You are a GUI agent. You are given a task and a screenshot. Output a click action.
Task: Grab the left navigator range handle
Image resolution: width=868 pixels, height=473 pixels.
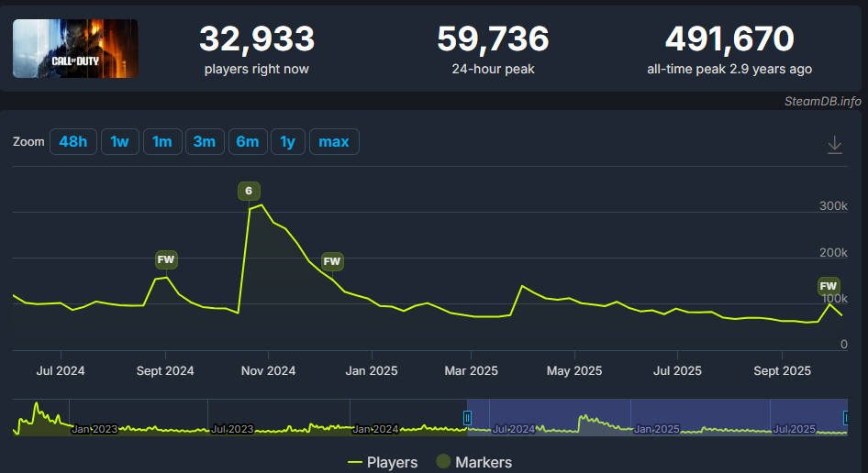pos(467,418)
